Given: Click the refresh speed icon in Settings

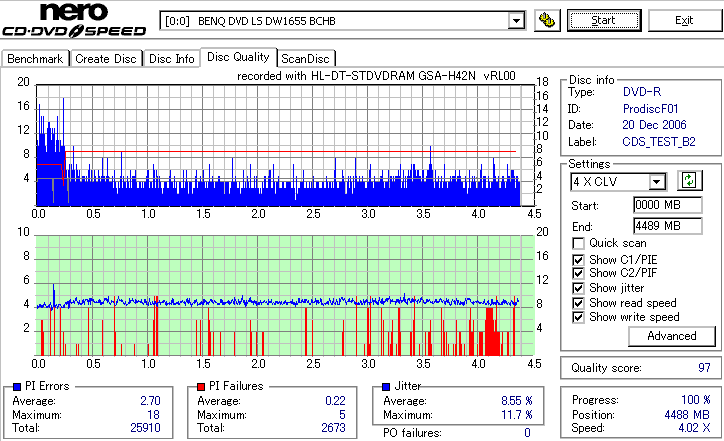Looking at the screenshot, I should tap(689, 180).
